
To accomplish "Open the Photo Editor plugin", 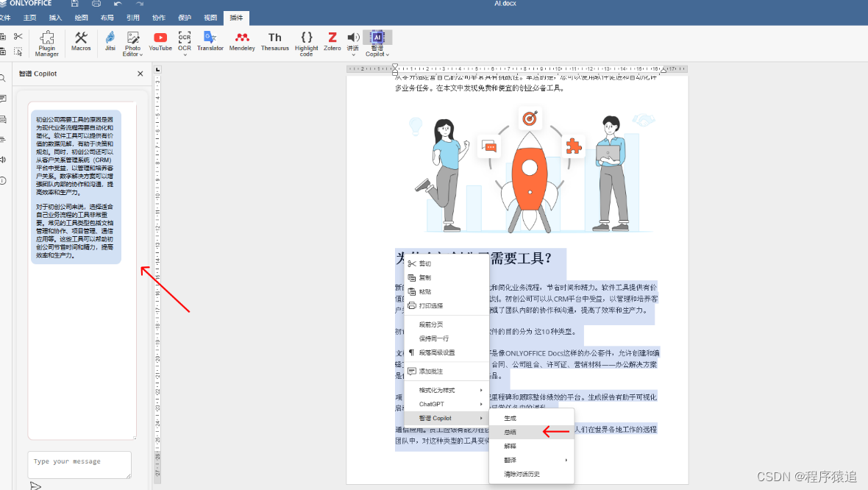I will (x=133, y=43).
